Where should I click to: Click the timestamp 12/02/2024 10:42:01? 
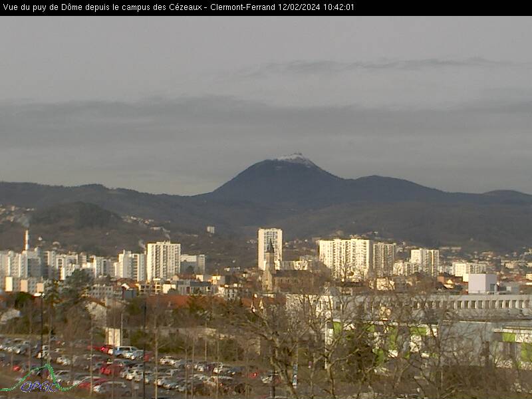(317, 7)
